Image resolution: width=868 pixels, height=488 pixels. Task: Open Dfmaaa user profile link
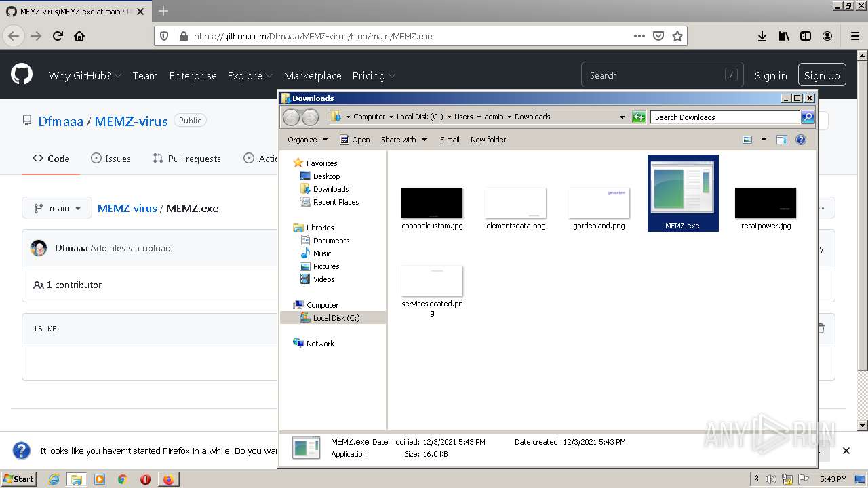point(60,121)
